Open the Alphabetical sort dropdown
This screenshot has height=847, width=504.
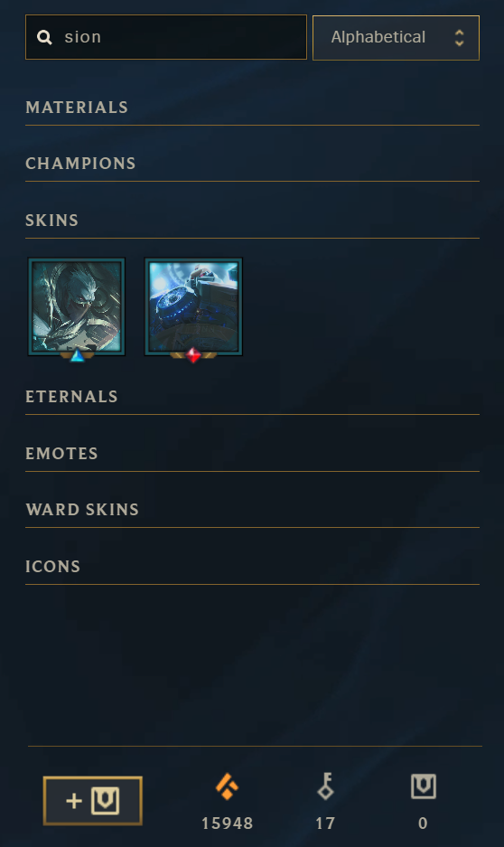pyautogui.click(x=396, y=37)
